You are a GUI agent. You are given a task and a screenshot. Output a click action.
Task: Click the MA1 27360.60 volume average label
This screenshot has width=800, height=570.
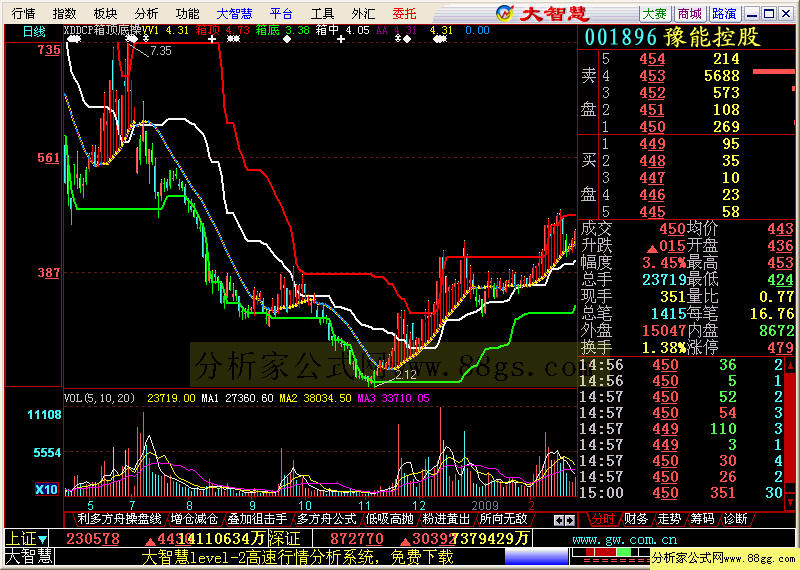pos(237,398)
